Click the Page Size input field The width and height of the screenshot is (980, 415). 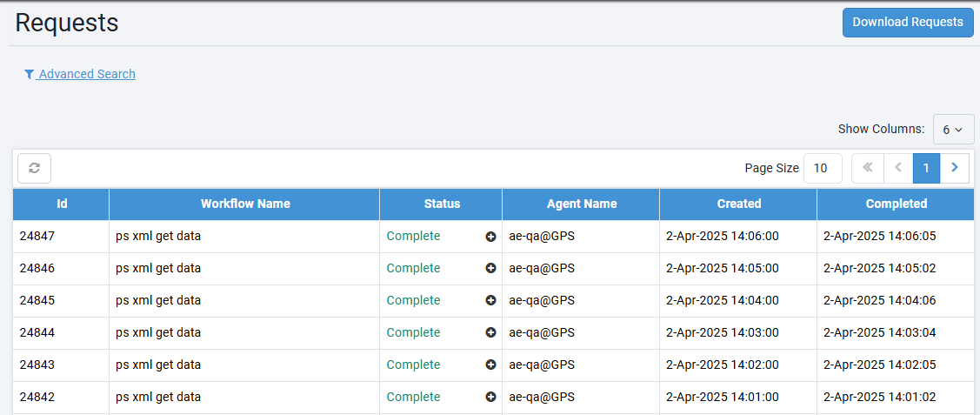(822, 168)
